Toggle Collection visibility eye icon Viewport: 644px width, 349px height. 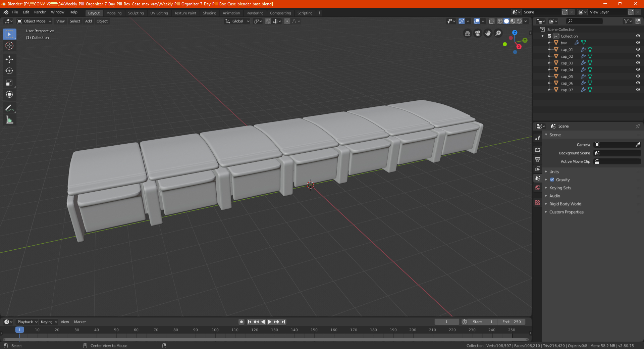(x=638, y=36)
